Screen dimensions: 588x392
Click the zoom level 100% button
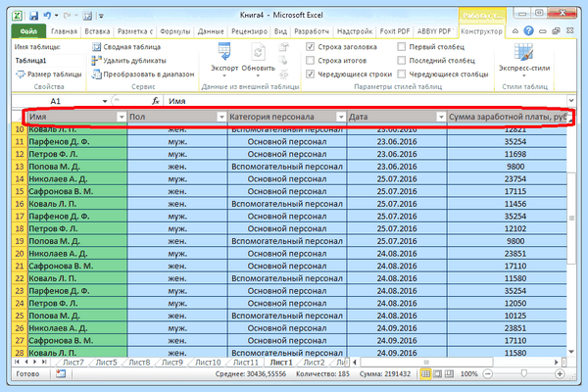tap(468, 374)
